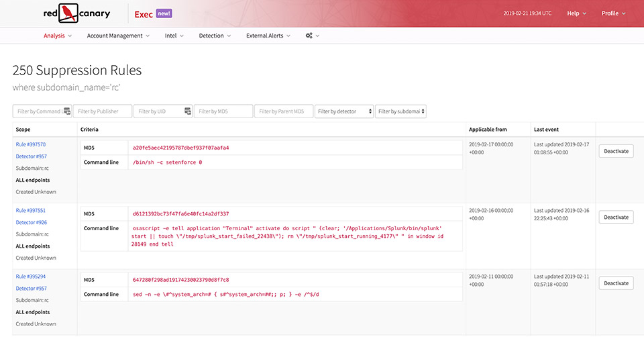Open the Help dropdown menu
This screenshot has height=347, width=644.
pos(576,13)
